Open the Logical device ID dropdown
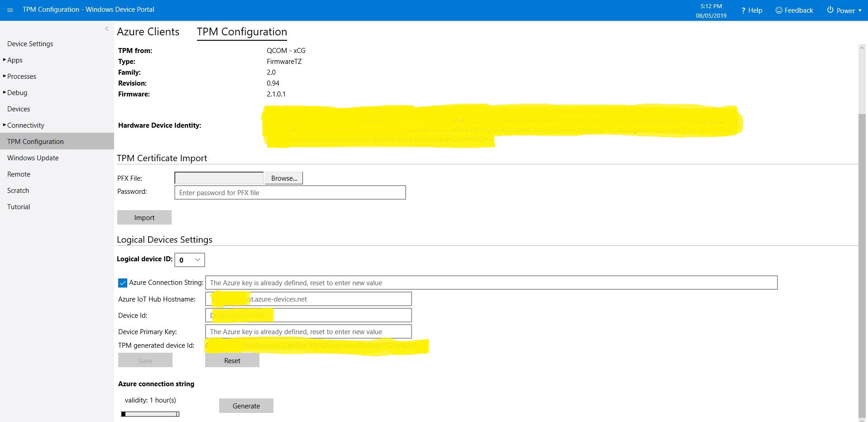 click(189, 260)
